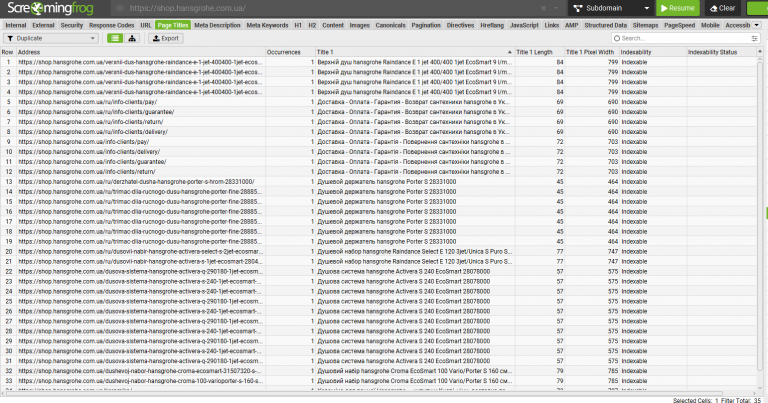Open the Content tab
The image size is (768, 403).
tap(333, 25)
